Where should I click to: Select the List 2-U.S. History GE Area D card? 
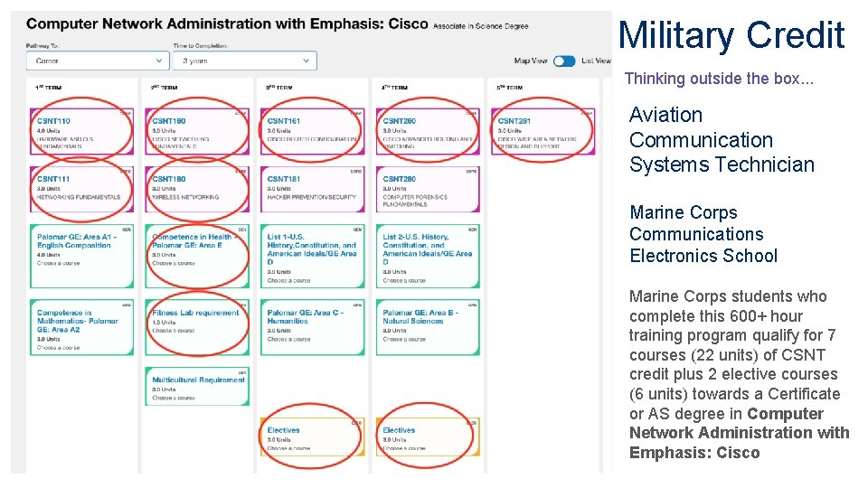428,256
